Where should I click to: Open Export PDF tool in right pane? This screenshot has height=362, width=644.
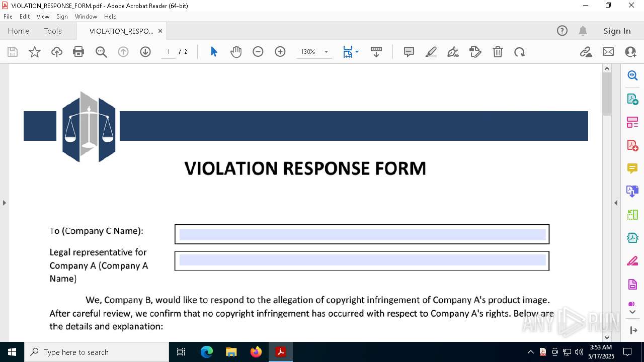coord(632,99)
